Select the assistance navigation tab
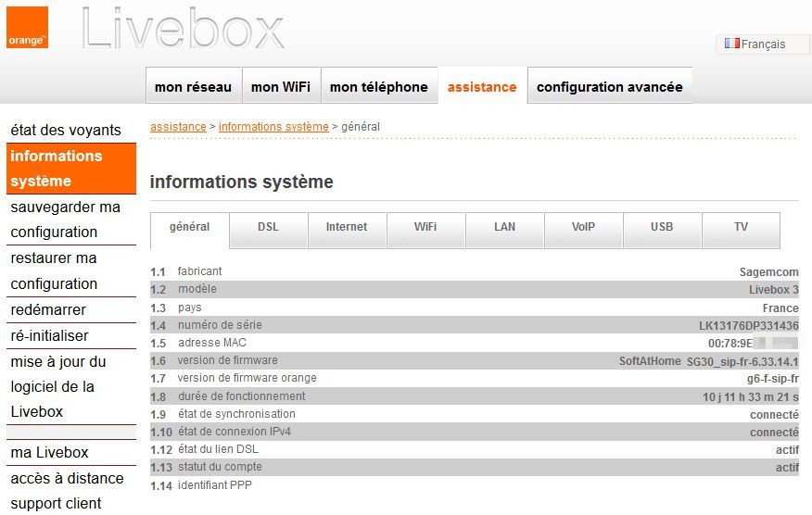 [x=482, y=87]
